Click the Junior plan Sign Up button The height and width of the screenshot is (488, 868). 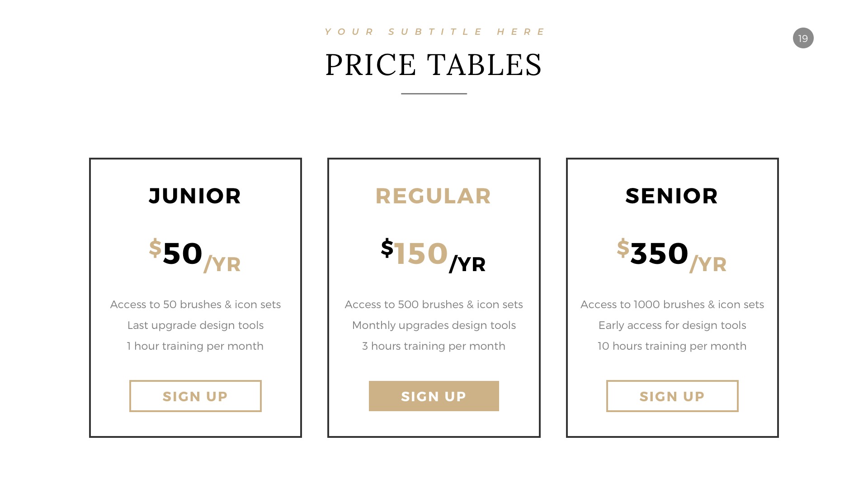pyautogui.click(x=195, y=396)
